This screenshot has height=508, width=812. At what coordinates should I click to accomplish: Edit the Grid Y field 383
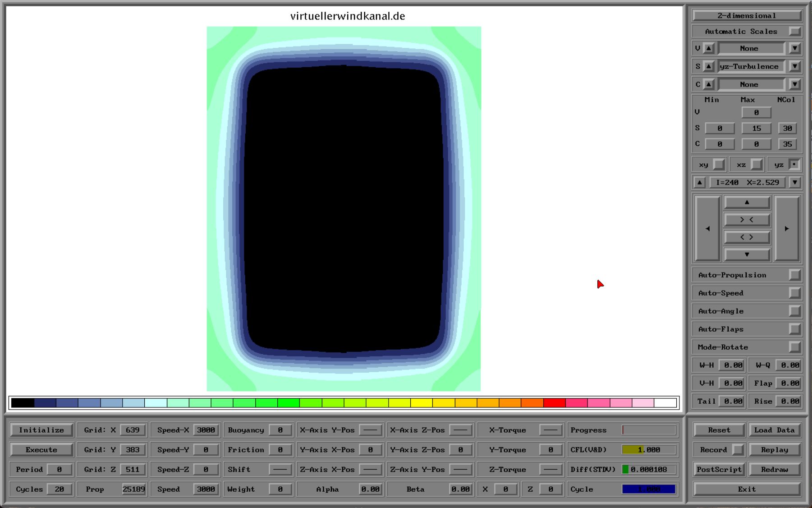pos(133,450)
